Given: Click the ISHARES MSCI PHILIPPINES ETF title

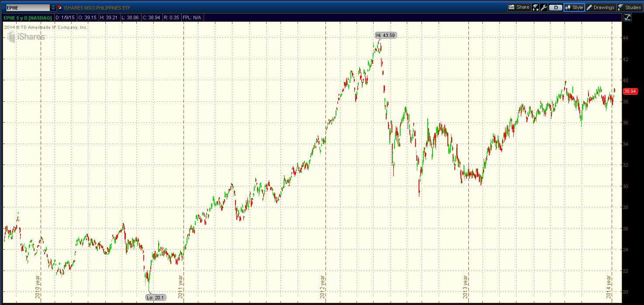Looking at the screenshot, I should (x=97, y=8).
